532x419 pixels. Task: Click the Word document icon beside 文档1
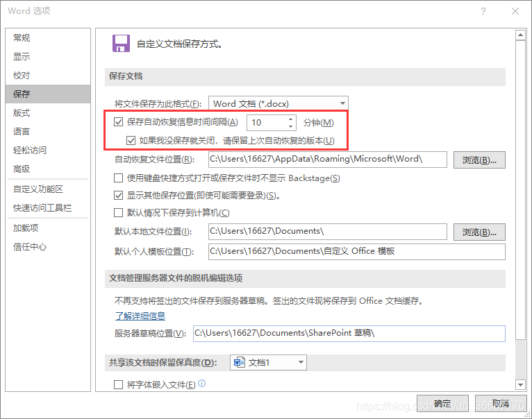(x=239, y=362)
